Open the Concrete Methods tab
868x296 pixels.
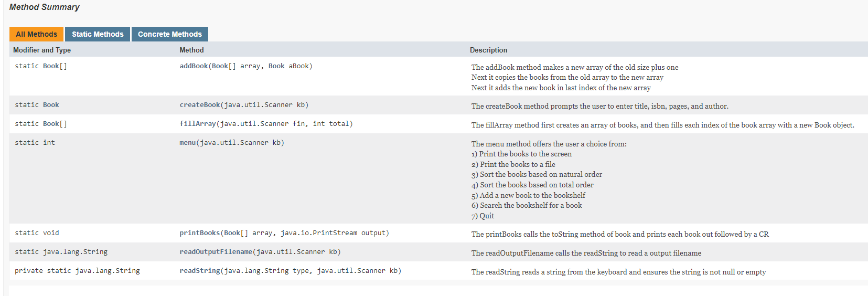click(x=170, y=34)
